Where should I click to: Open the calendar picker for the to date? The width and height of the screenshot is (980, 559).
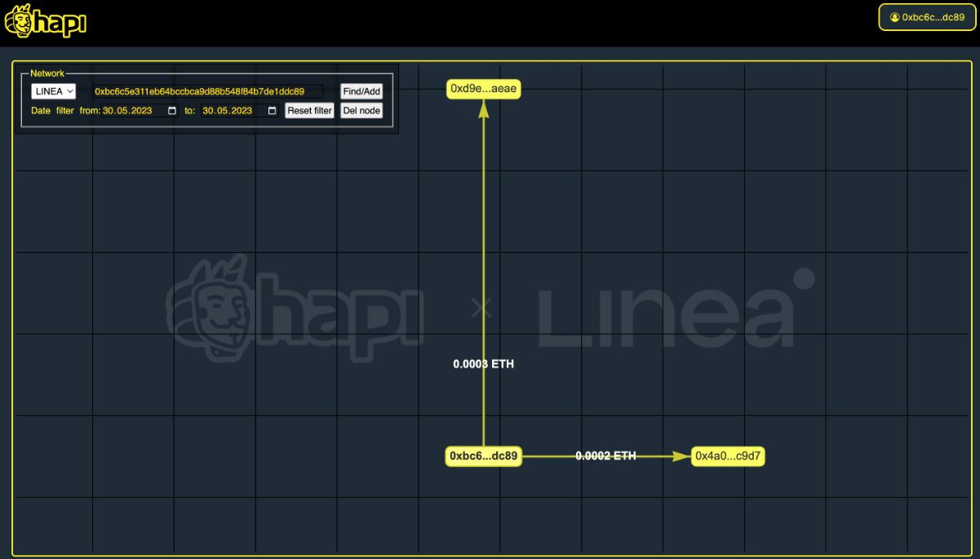[x=273, y=111]
